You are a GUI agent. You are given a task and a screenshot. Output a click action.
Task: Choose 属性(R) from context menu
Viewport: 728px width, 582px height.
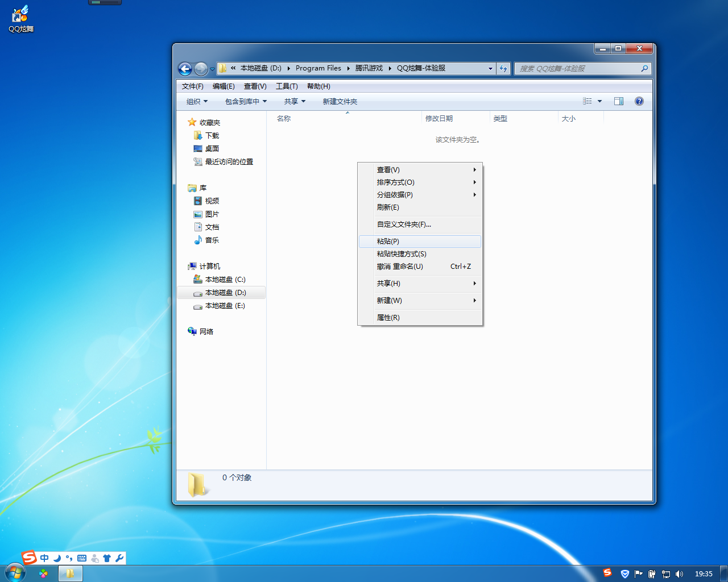tap(420, 318)
